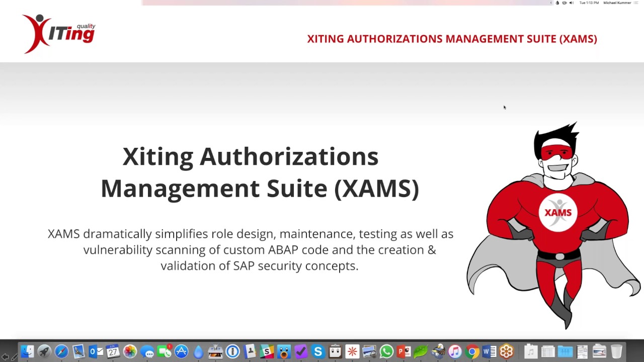Image resolution: width=644 pixels, height=362 pixels.
Task: Click the XAMS superhero mascot image
Action: point(553,225)
